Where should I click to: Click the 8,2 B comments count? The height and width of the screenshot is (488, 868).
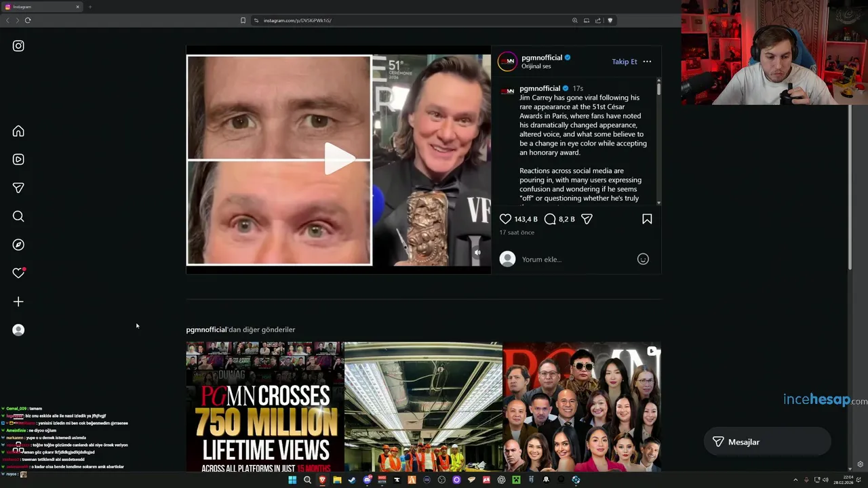[567, 219]
